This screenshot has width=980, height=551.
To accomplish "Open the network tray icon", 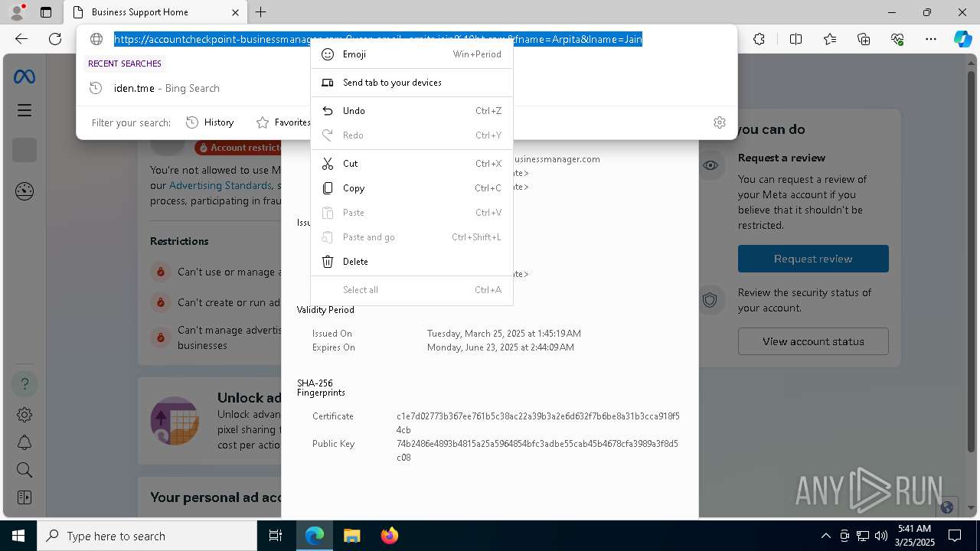I will (x=863, y=536).
